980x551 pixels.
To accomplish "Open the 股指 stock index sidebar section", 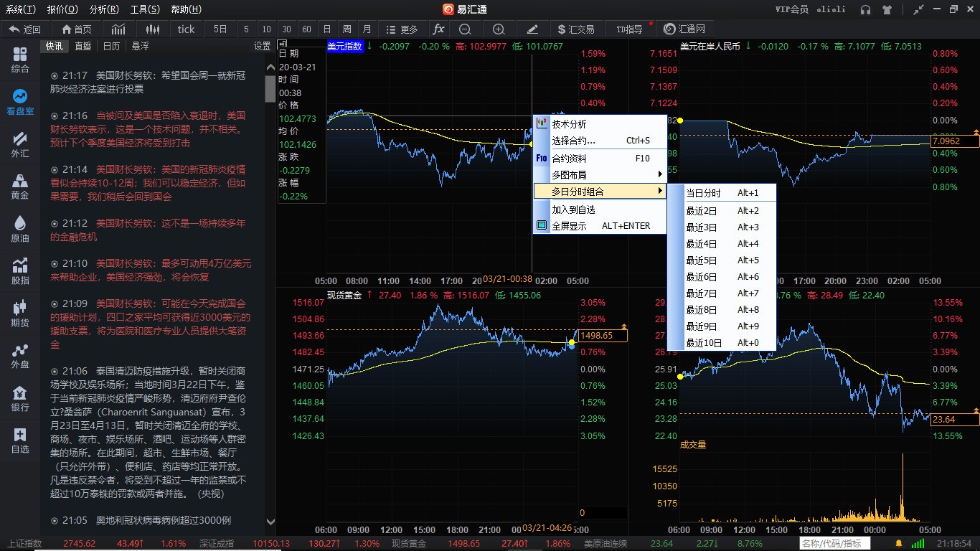I will point(20,271).
